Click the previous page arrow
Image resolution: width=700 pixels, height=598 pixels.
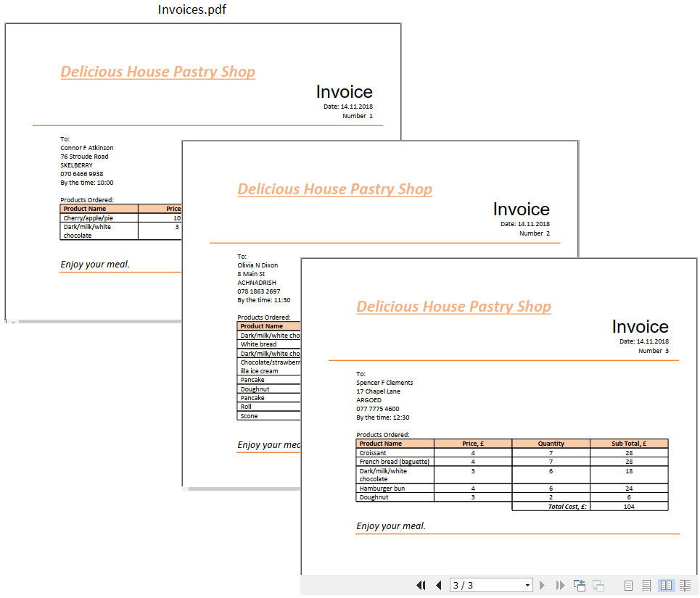[x=438, y=585]
